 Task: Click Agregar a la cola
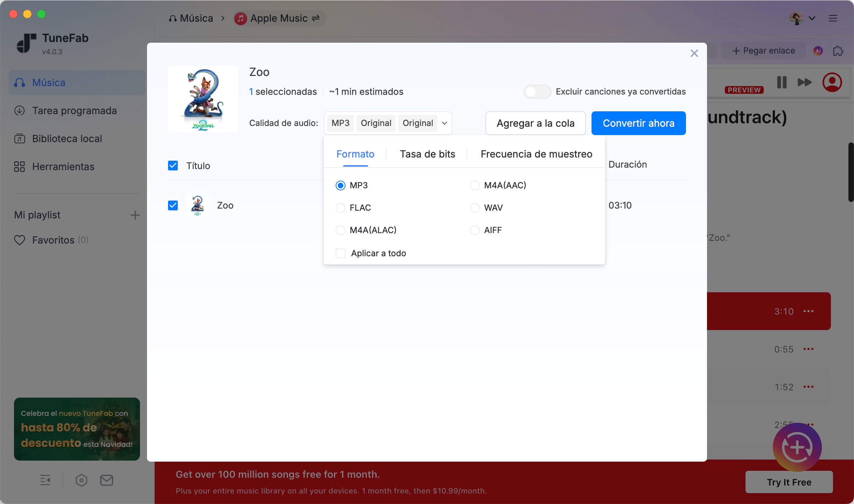535,123
